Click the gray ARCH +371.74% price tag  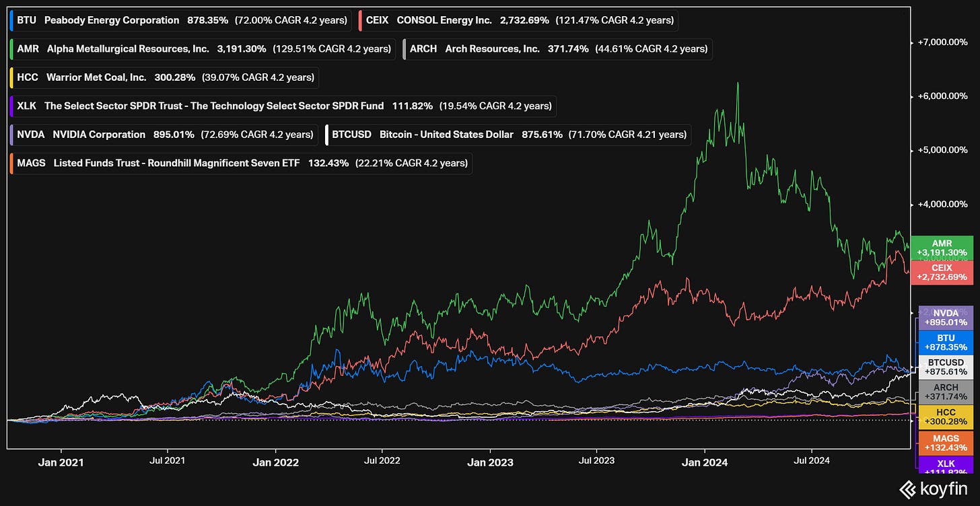[x=946, y=392]
